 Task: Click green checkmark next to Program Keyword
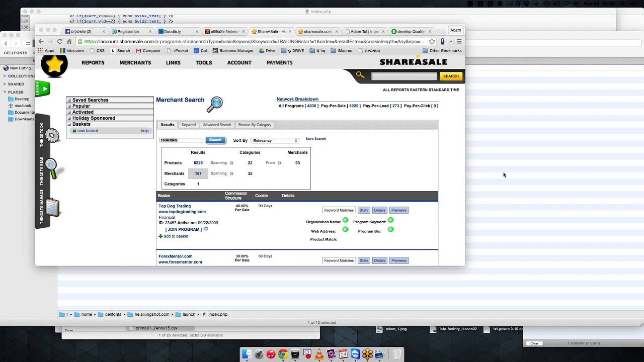tap(390, 220)
